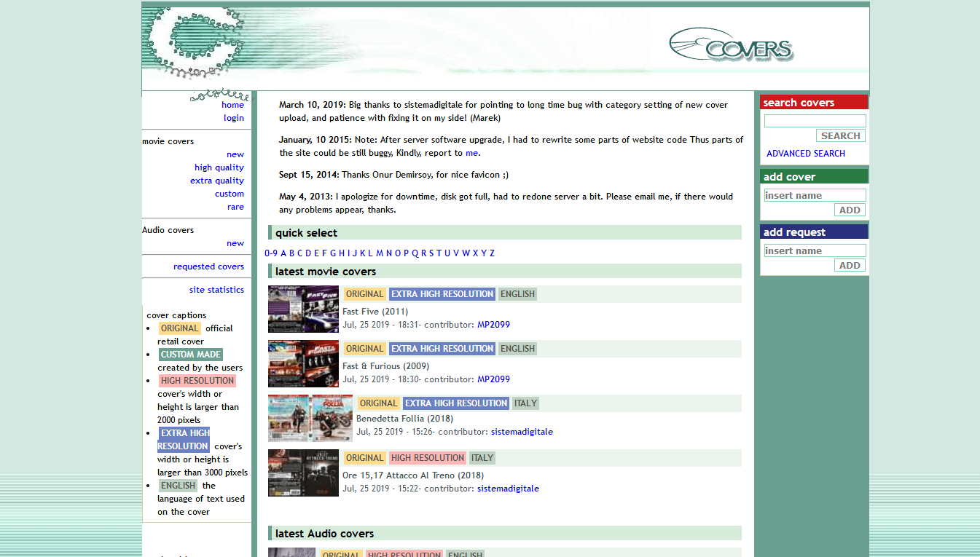The image size is (980, 557).
Task: Open Benedetta Follia cover thumbnail
Action: click(x=310, y=418)
